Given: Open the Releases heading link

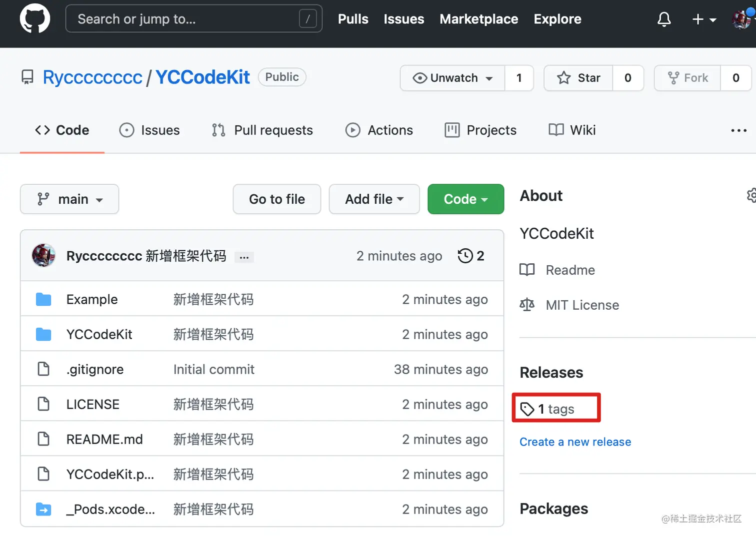Looking at the screenshot, I should tap(551, 373).
